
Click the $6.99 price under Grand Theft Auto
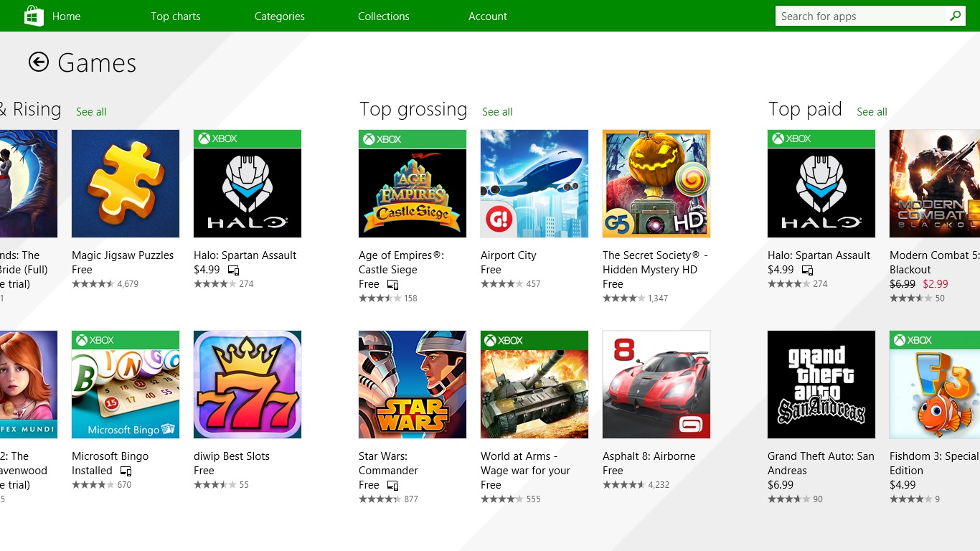781,485
